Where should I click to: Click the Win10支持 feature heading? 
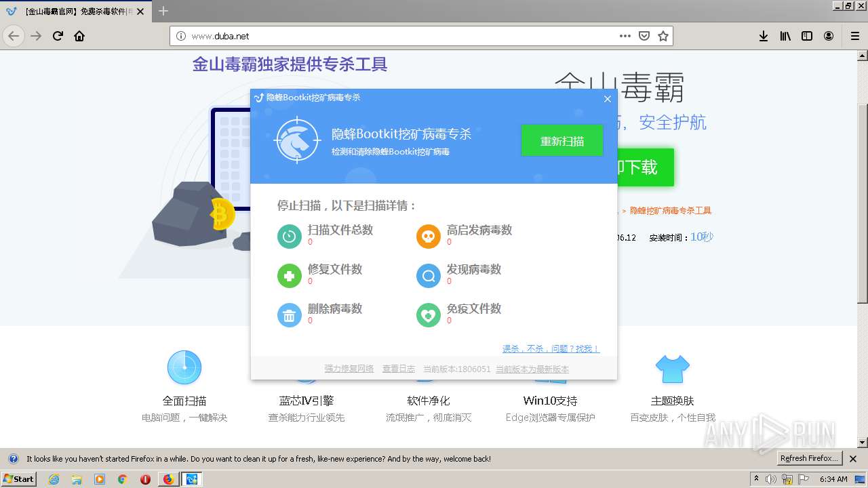pyautogui.click(x=550, y=401)
